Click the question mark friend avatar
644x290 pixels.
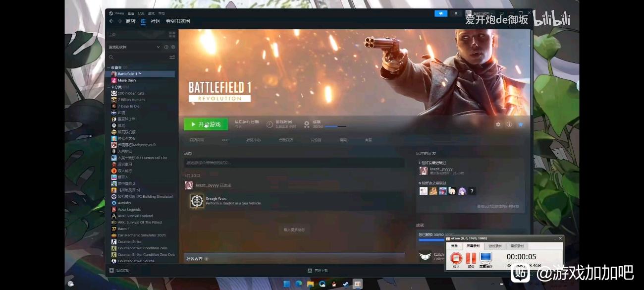point(472,191)
